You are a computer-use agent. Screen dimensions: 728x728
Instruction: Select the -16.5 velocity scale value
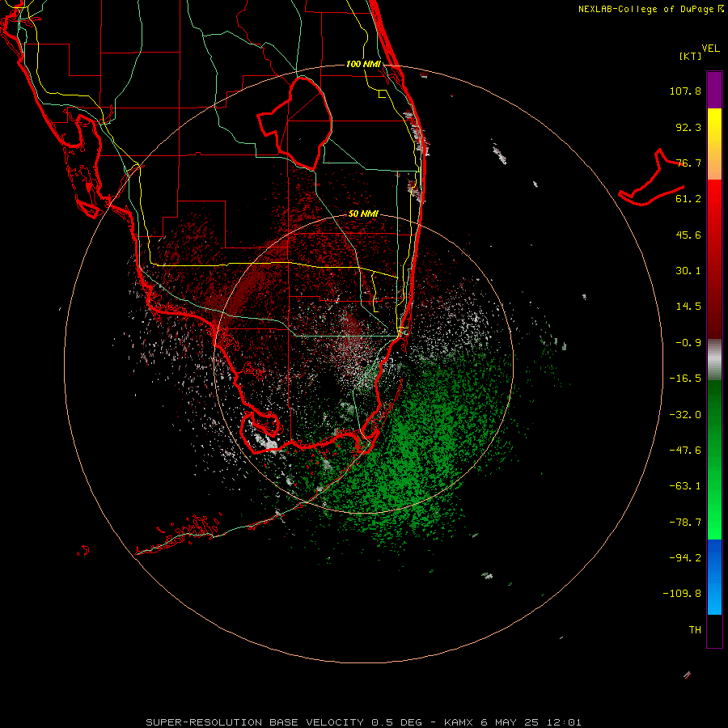click(x=685, y=379)
